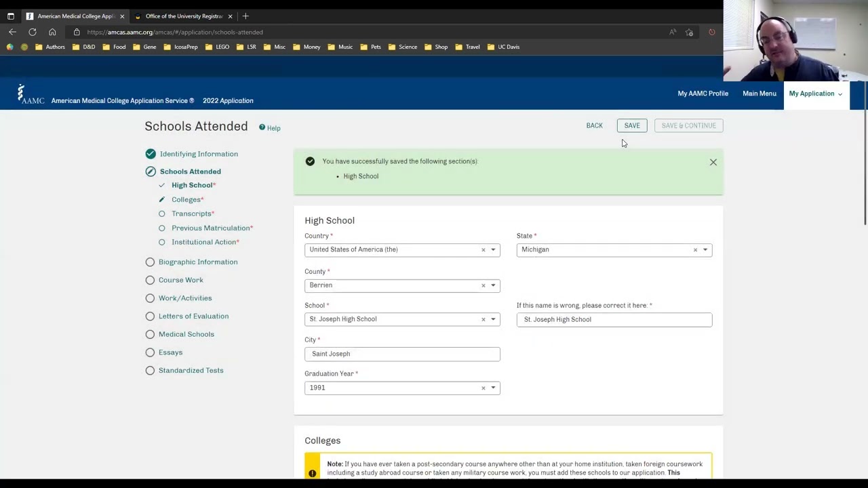Click the BACK button
868x488 pixels.
click(594, 125)
